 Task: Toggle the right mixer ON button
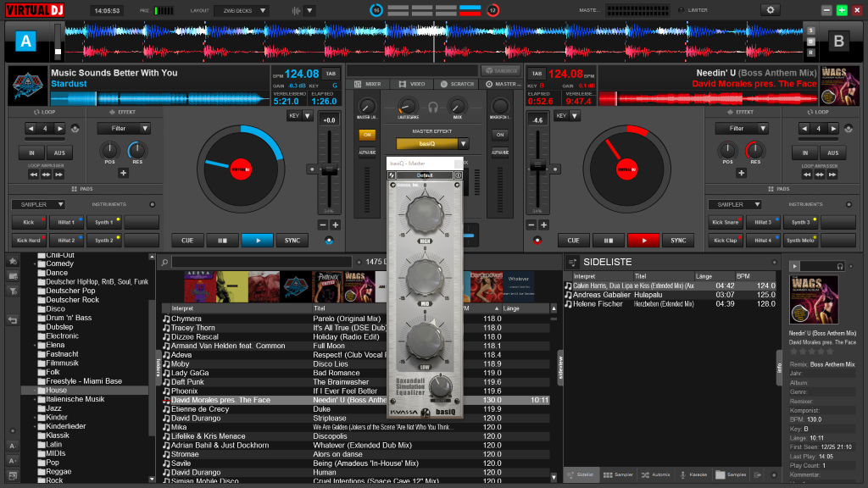click(x=500, y=135)
